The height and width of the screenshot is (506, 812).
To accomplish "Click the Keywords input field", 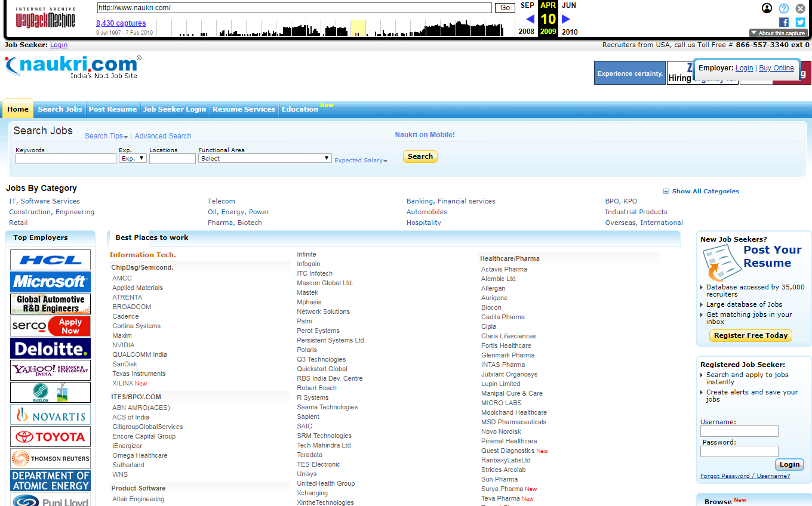I will (x=66, y=159).
